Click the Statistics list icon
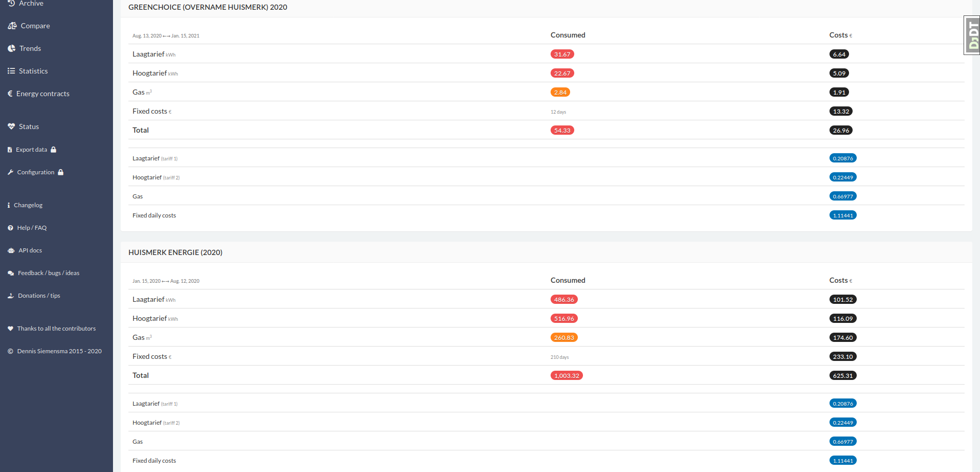Viewport: 980px width, 472px height. click(x=11, y=71)
